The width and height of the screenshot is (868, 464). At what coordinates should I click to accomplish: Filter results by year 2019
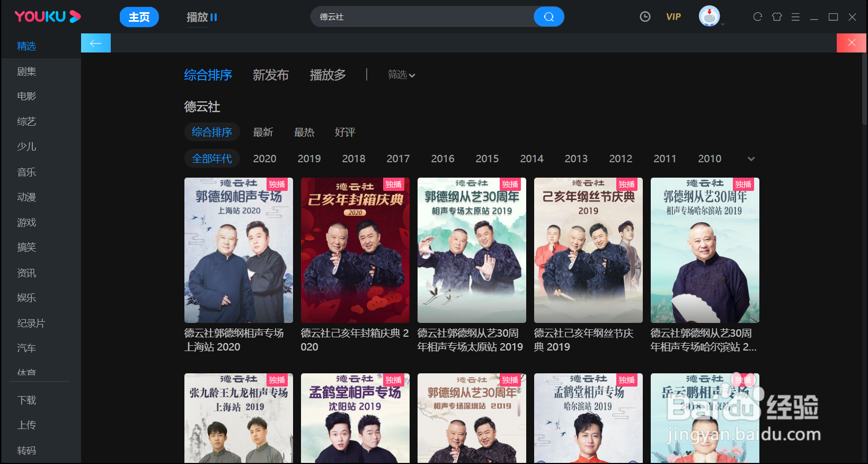[309, 159]
